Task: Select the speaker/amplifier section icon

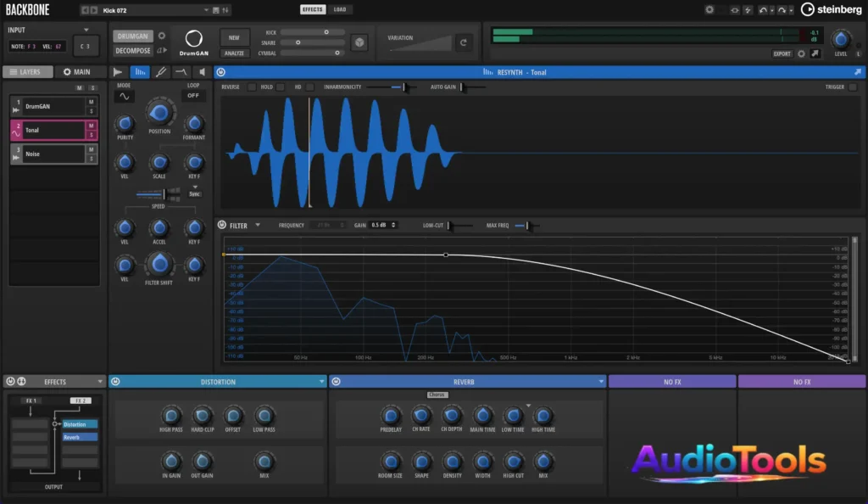Action: [x=201, y=72]
